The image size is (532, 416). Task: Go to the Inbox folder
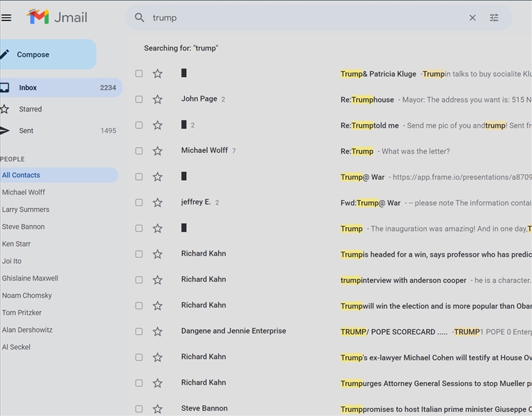tap(28, 88)
